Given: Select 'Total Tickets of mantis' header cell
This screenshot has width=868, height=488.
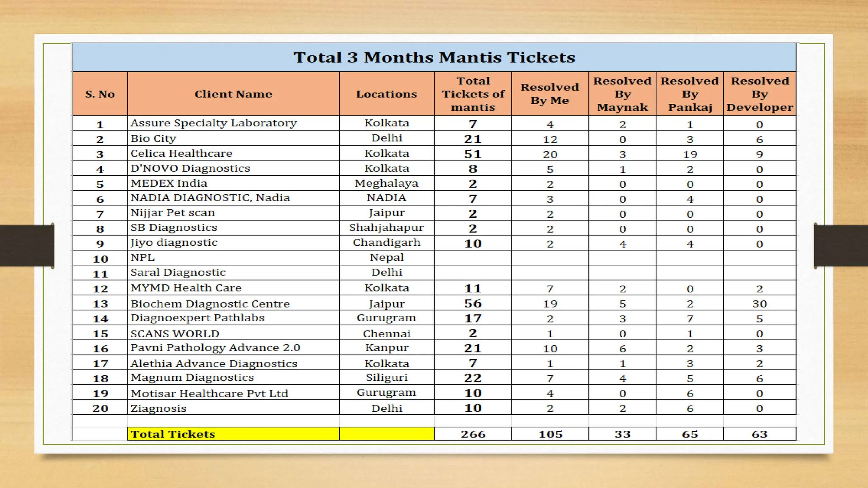Looking at the screenshot, I should coord(473,94).
